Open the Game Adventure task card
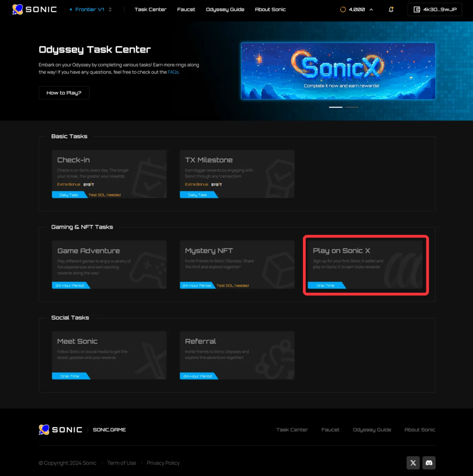Viewport: 473px width, 476px height. 109,264
